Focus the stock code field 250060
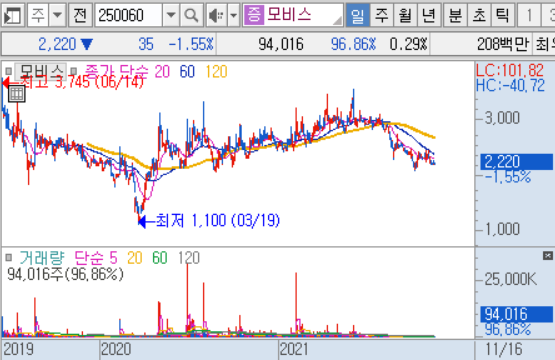The image size is (555, 360). pyautogui.click(x=128, y=16)
